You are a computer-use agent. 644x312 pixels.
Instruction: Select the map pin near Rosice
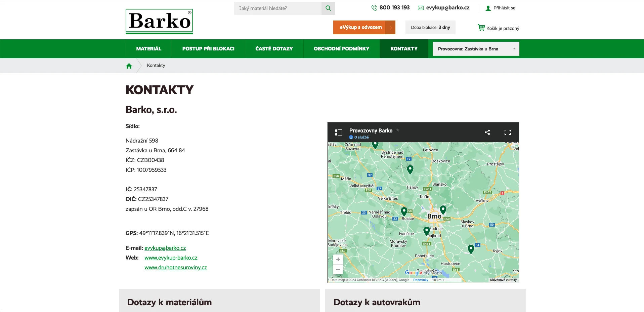pyautogui.click(x=404, y=211)
